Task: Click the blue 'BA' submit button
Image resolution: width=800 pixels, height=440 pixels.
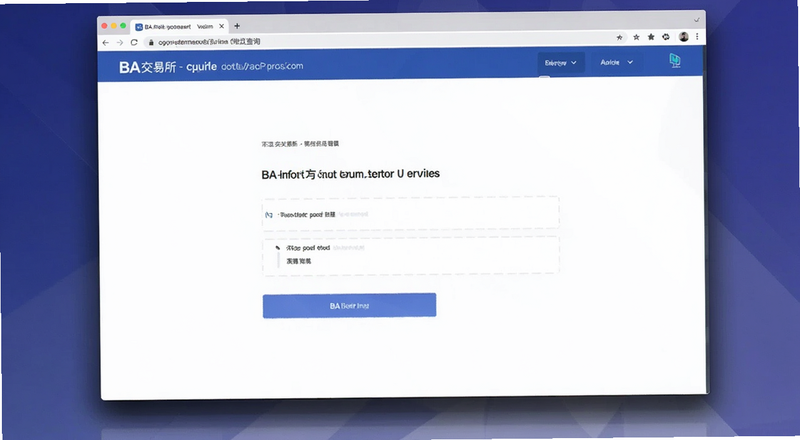Action: click(349, 305)
